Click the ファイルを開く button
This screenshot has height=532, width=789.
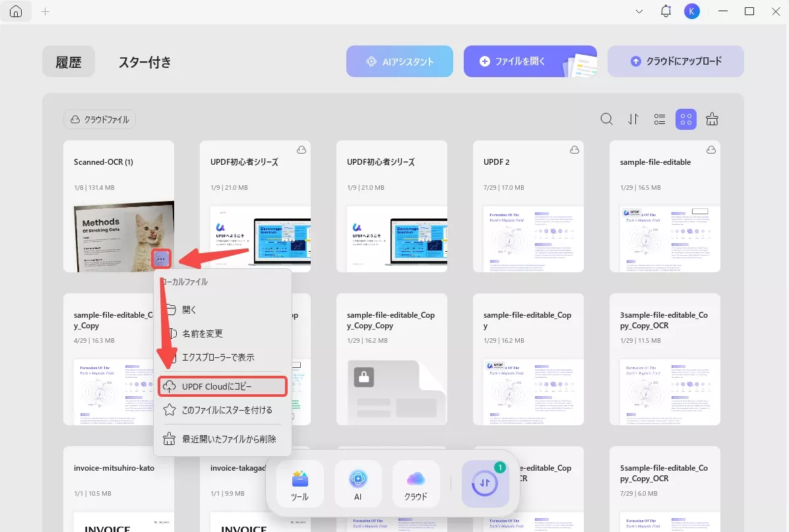click(x=530, y=61)
